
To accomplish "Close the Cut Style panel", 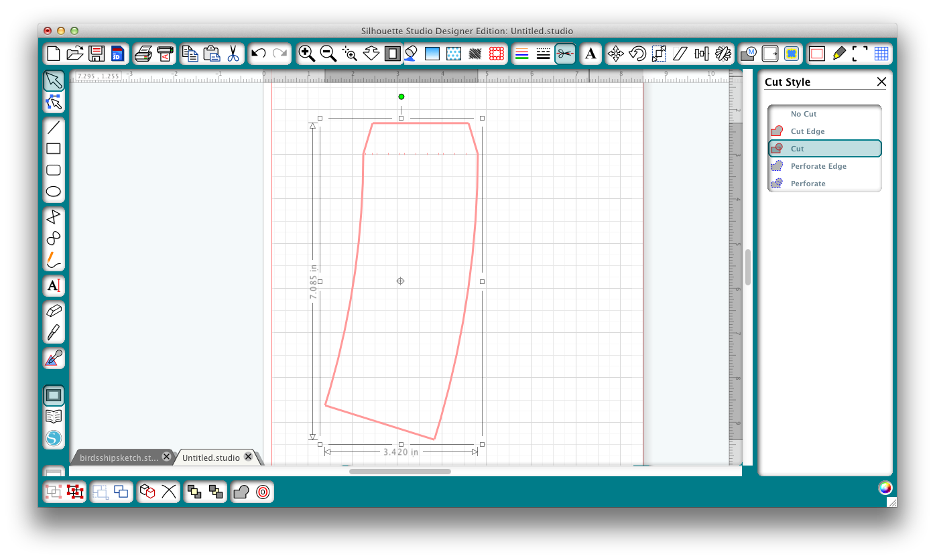I will point(881,82).
